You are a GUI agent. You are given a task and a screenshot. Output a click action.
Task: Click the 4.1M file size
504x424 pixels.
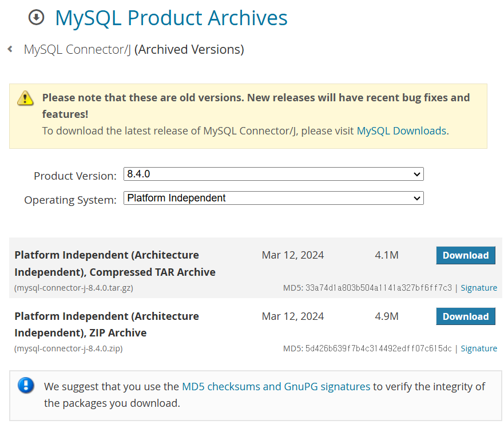387,255
